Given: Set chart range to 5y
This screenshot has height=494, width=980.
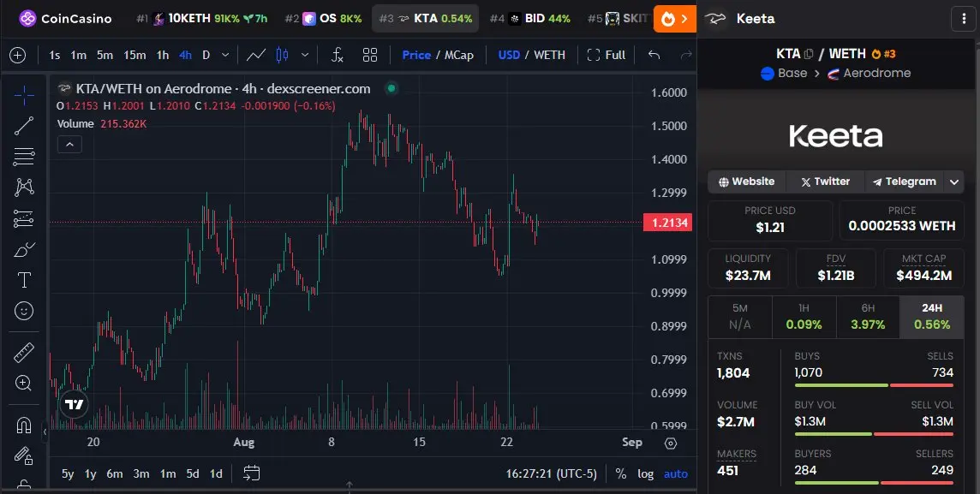Looking at the screenshot, I should click(68, 473).
